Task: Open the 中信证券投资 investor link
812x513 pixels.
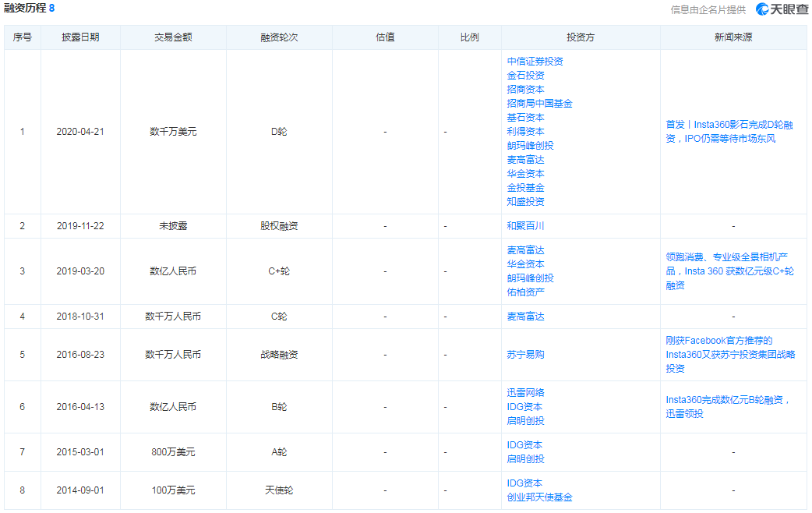Action: [535, 62]
